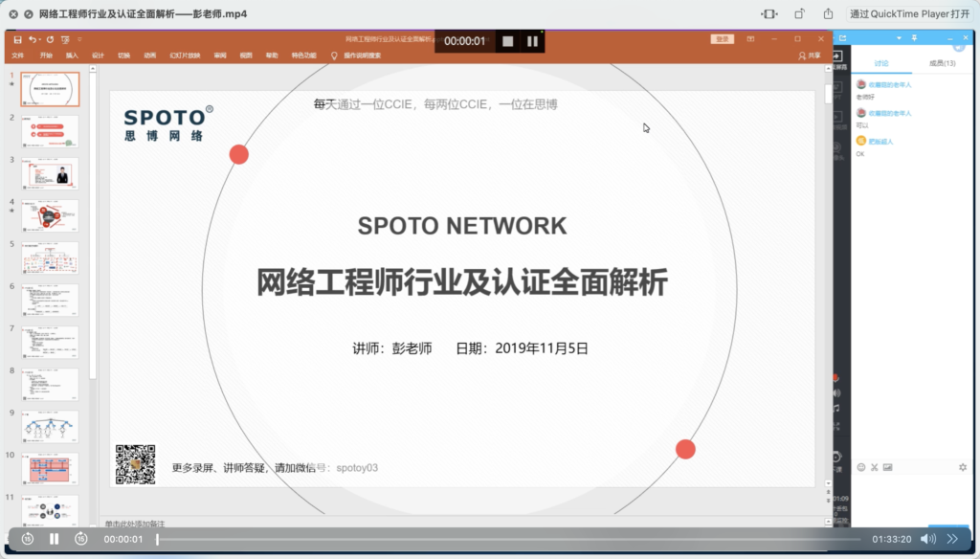Insert emoji in chat toolbar
Viewport: 980px width, 559px height.
[861, 467]
